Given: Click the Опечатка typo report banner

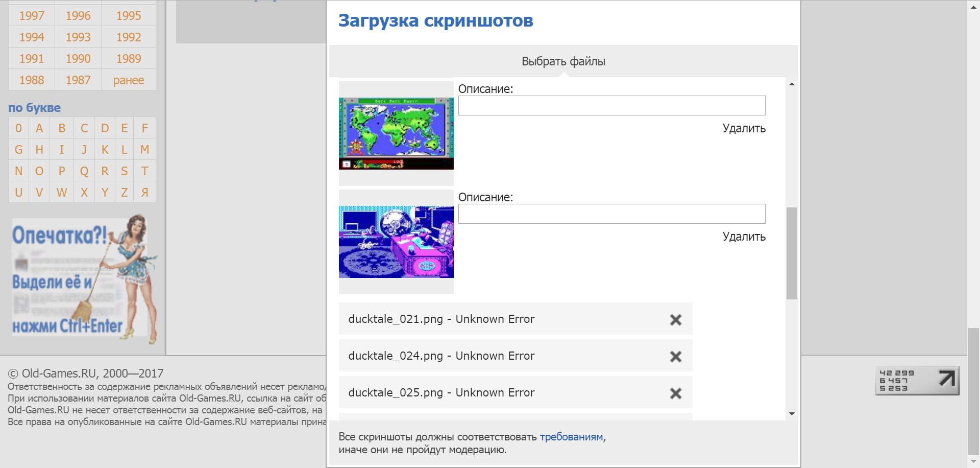Looking at the screenshot, I should 85,279.
